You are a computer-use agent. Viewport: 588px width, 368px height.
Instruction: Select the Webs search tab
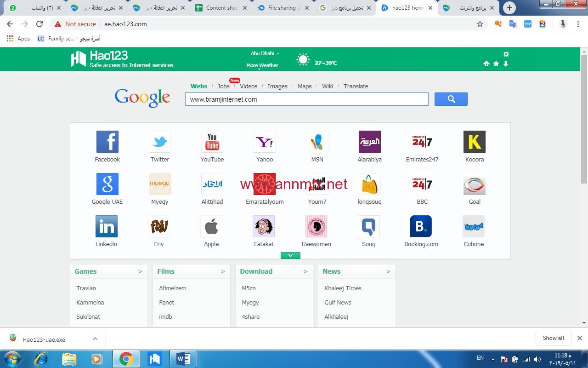point(199,86)
